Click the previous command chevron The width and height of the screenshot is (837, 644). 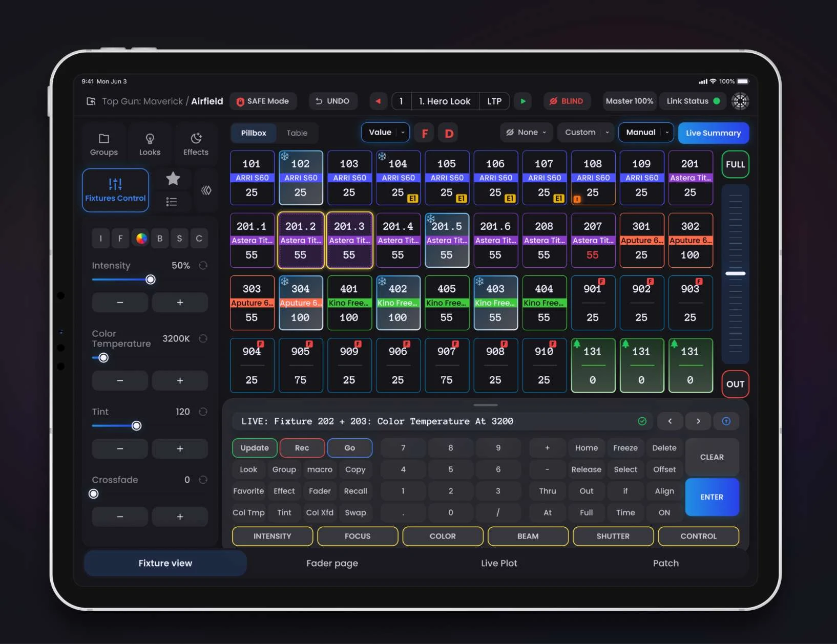coord(669,421)
